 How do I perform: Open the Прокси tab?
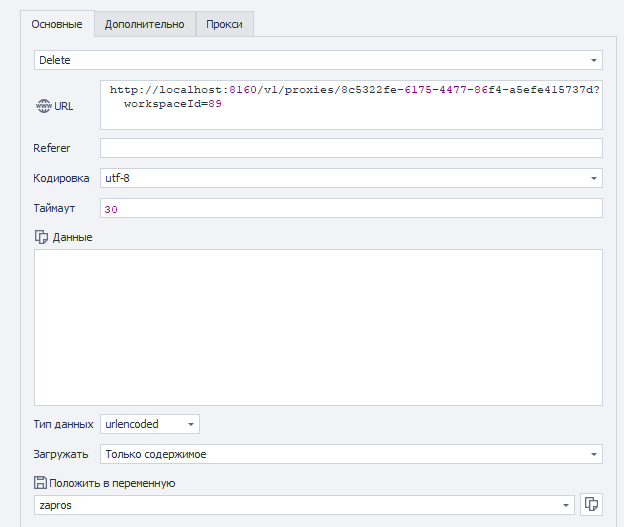[x=225, y=25]
